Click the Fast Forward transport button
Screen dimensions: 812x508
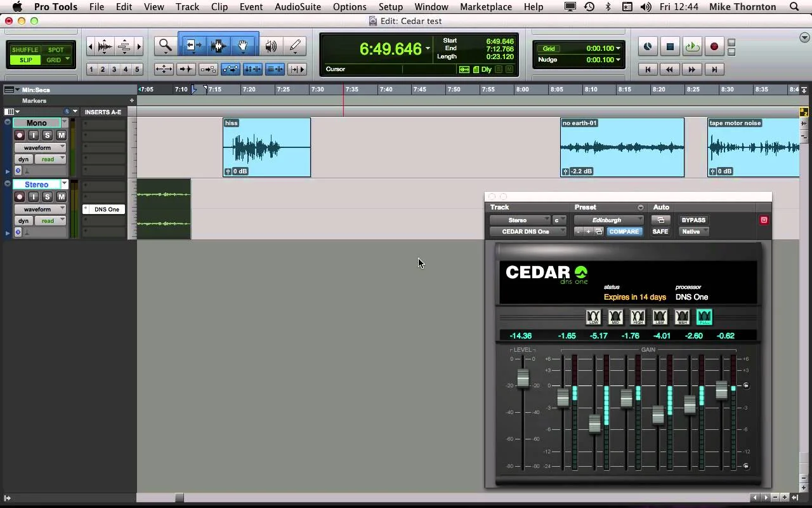click(692, 69)
